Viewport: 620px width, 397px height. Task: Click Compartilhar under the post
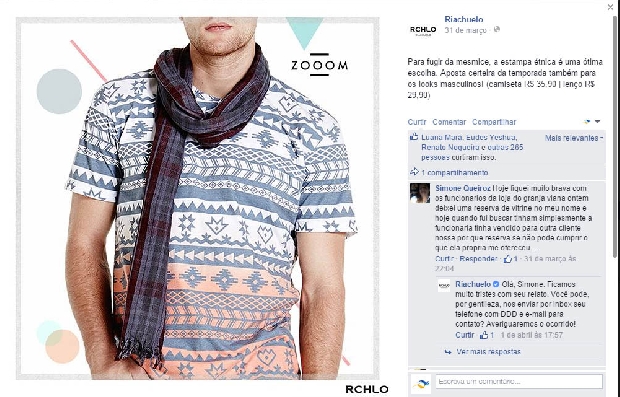pyautogui.click(x=494, y=122)
